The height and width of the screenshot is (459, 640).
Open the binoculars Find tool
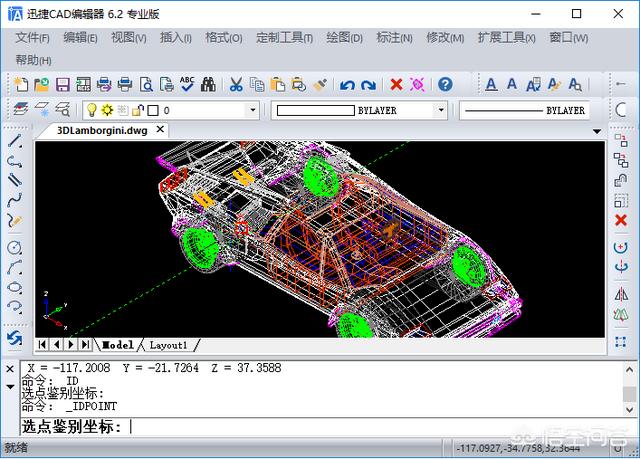coord(210,84)
